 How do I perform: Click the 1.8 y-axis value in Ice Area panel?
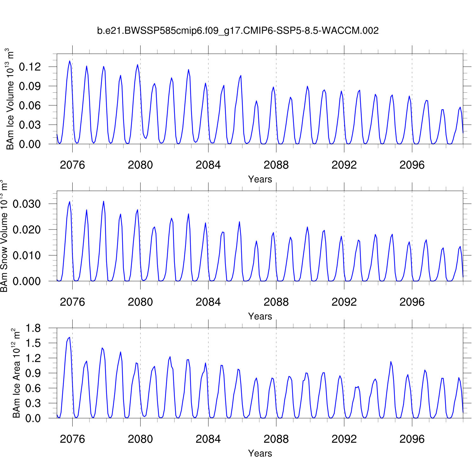33,328
